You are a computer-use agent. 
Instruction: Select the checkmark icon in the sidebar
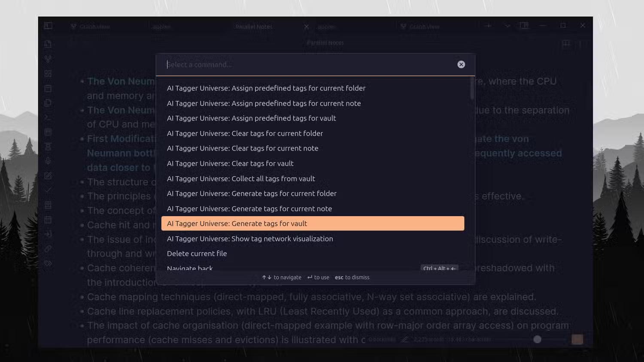tap(48, 190)
